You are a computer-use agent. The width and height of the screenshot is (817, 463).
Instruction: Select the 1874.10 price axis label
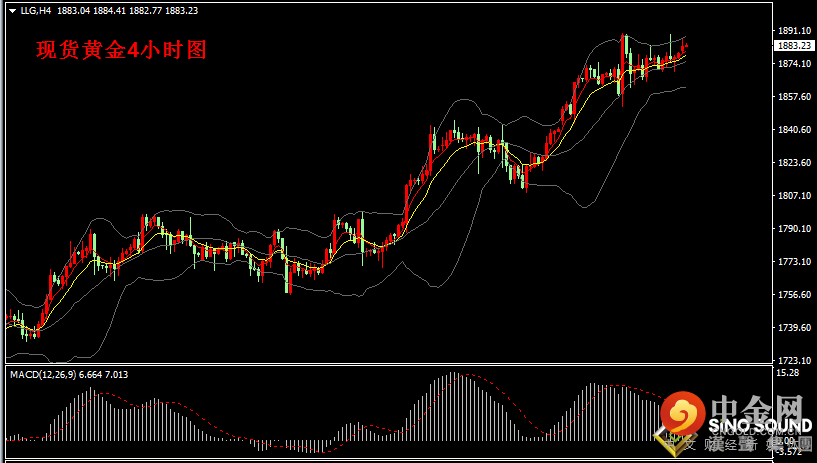(x=794, y=64)
